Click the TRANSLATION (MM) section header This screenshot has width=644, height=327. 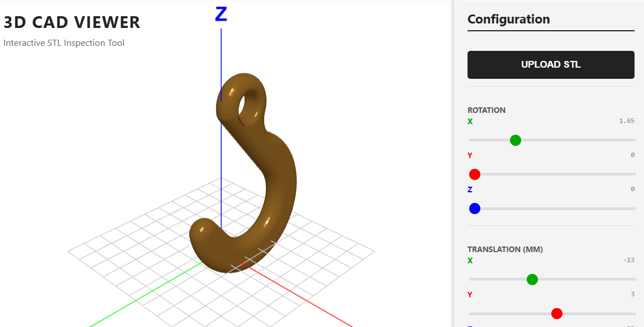point(505,249)
